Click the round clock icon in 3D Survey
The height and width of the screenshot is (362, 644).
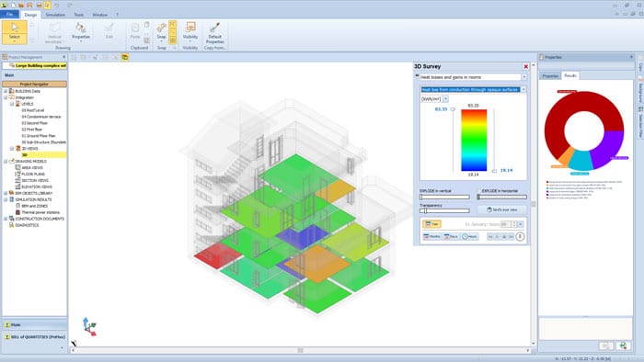[520, 236]
